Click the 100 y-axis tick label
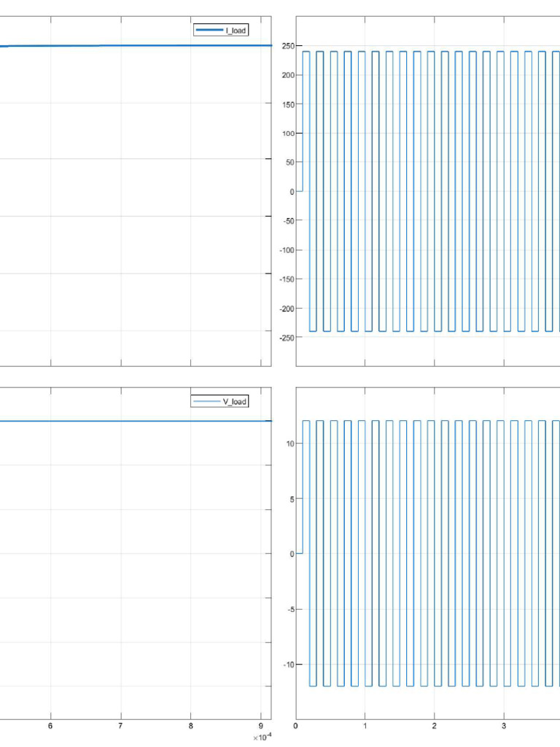Screen dimensions: 560x747 (x=287, y=133)
